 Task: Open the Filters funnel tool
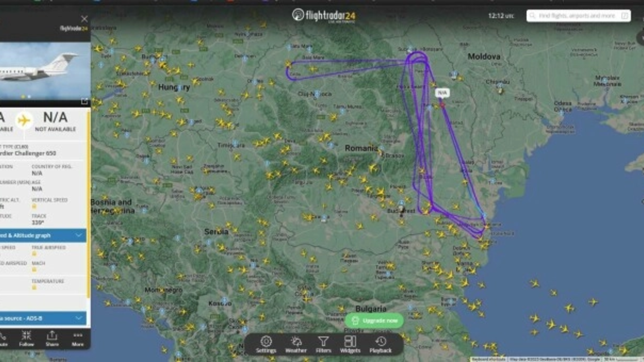pyautogui.click(x=323, y=345)
